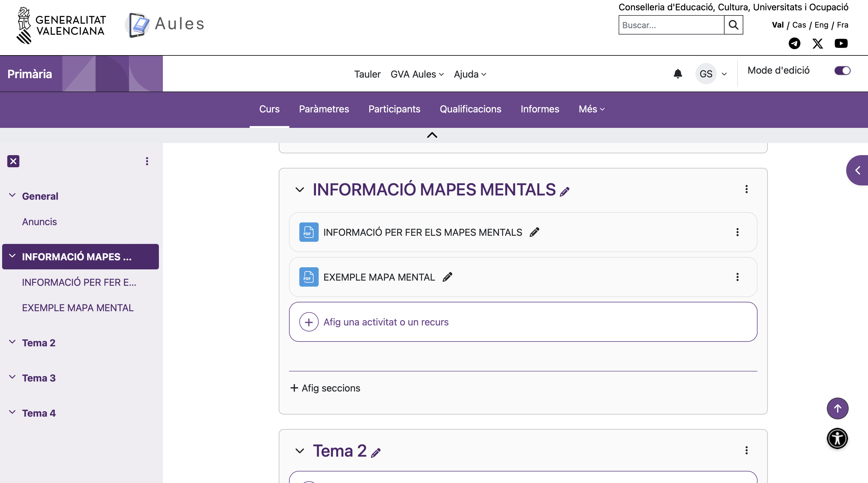868x483 pixels.
Task: Click the Afig seccions link
Action: tap(325, 388)
